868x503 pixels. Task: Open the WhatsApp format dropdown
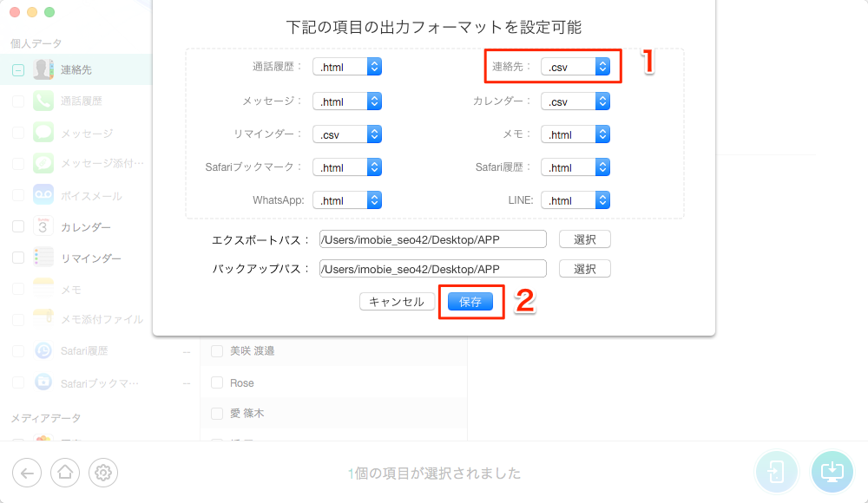pos(347,200)
